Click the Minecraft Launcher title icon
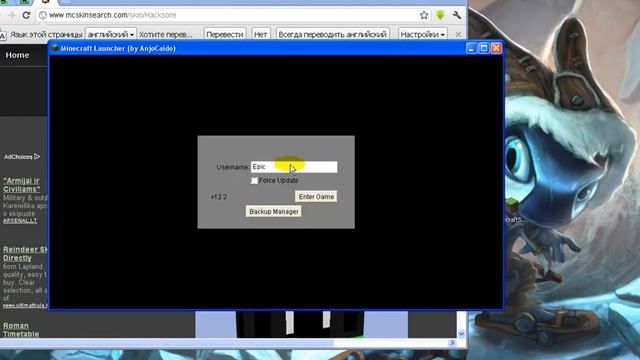The image size is (640, 360). [x=55, y=48]
